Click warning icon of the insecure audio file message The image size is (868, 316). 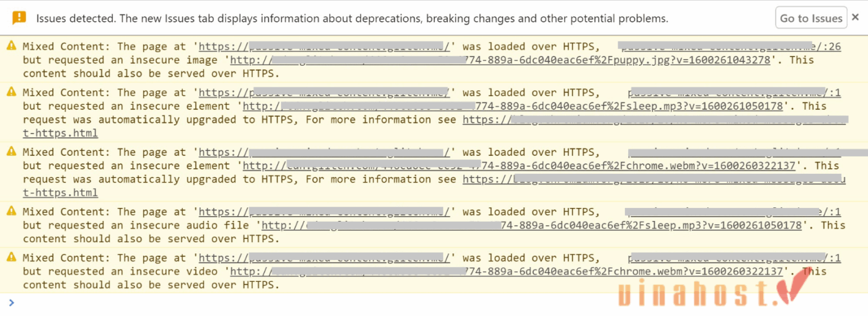click(12, 211)
